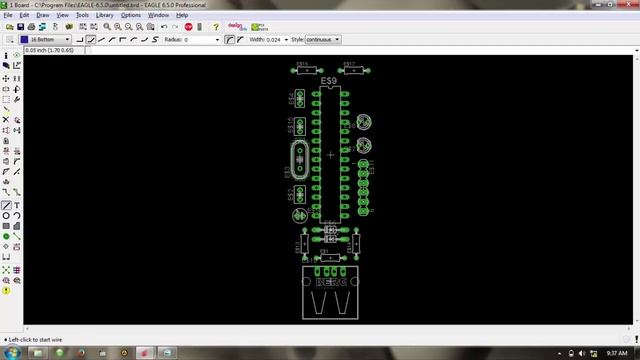The height and width of the screenshot is (360, 640).
Task: Toggle straight miter style
Action: 240,40
